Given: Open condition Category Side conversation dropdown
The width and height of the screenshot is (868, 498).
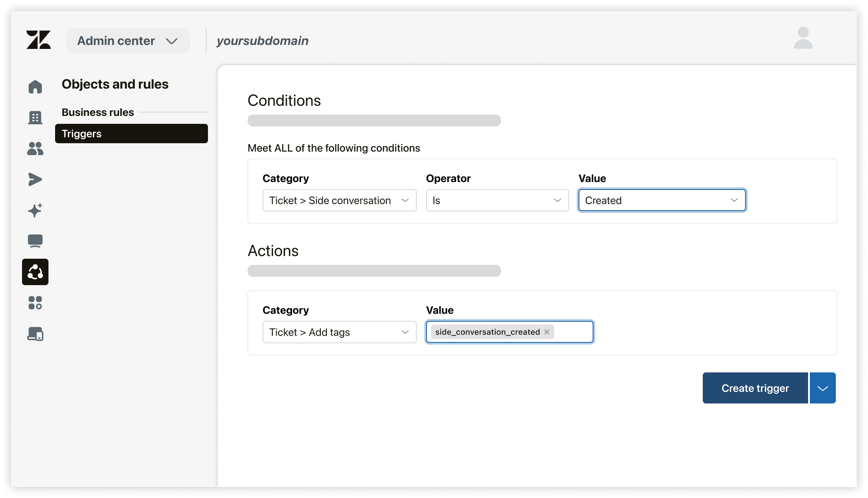Looking at the screenshot, I should point(339,201).
